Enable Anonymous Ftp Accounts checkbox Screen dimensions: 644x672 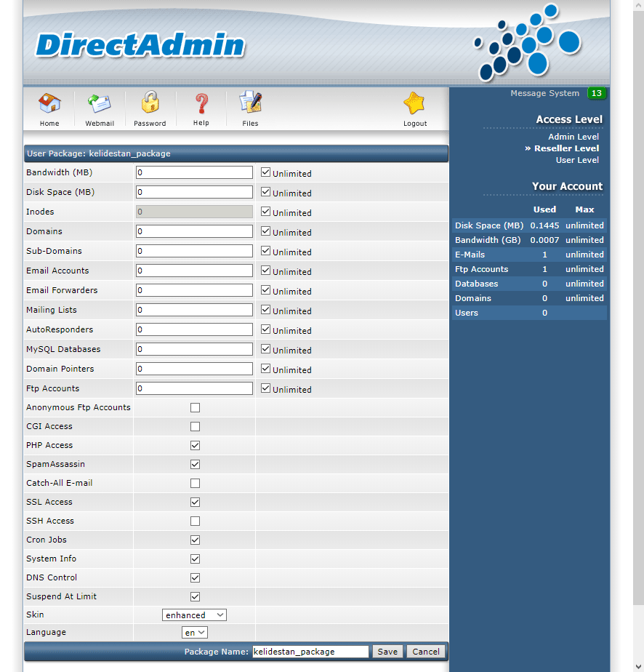coord(195,407)
